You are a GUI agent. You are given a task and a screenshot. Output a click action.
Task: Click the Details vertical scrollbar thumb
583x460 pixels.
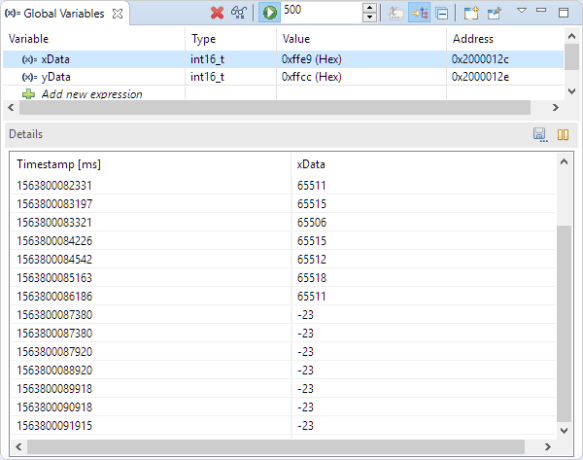pos(564,324)
